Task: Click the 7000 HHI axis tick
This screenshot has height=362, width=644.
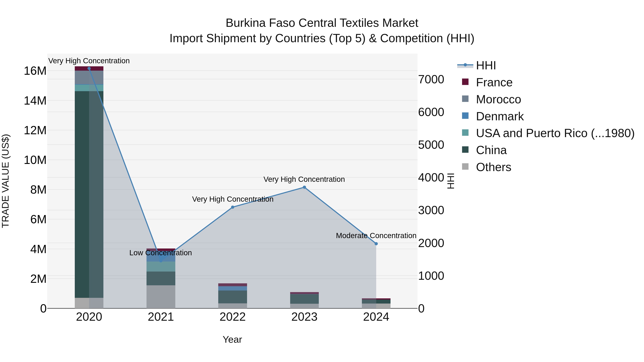Action: pyautogui.click(x=431, y=79)
